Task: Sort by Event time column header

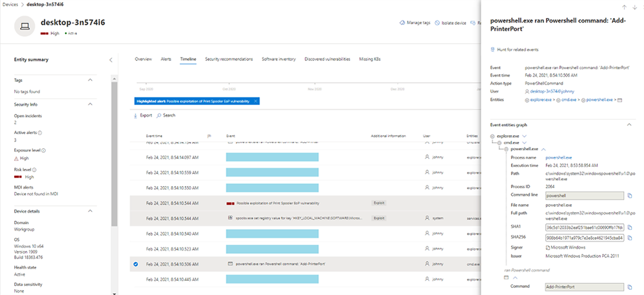Action: click(154, 136)
